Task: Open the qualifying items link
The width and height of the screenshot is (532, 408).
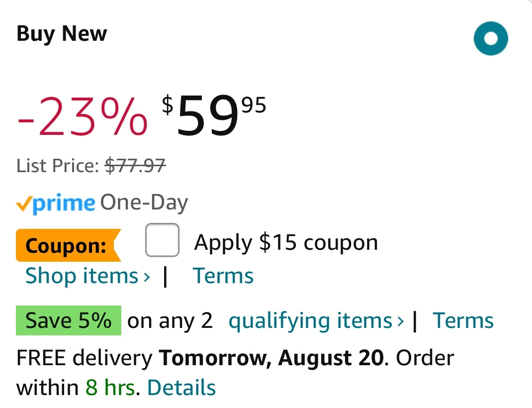Action: (x=310, y=321)
